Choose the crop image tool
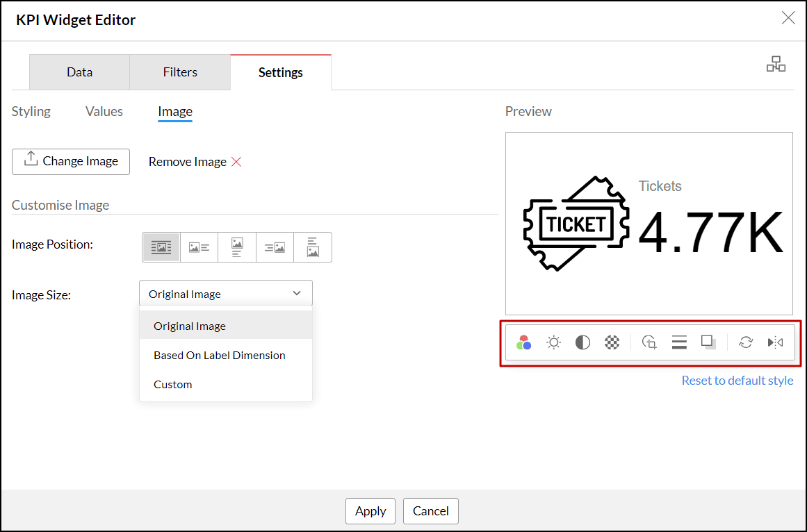807x532 pixels. [649, 342]
